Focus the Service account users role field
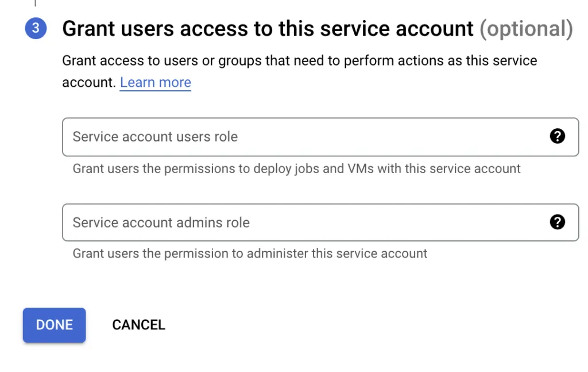Image resolution: width=588 pixels, height=372 pixels. 310,137
